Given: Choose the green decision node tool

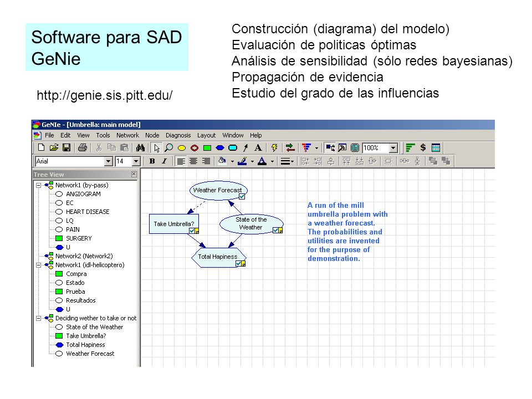Looking at the screenshot, I should tap(207, 148).
